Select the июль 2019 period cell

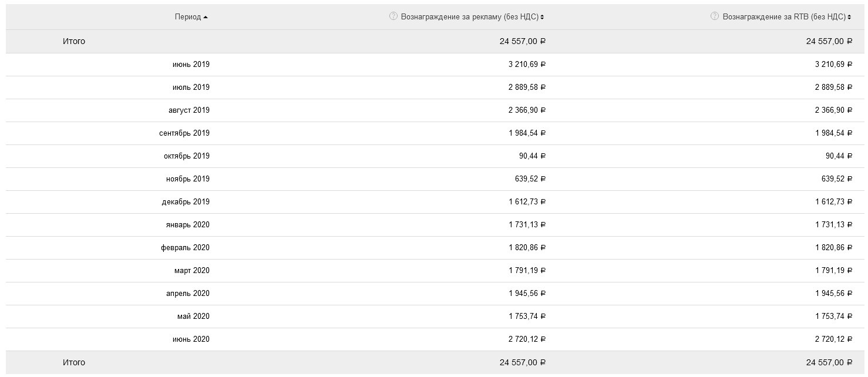[191, 87]
